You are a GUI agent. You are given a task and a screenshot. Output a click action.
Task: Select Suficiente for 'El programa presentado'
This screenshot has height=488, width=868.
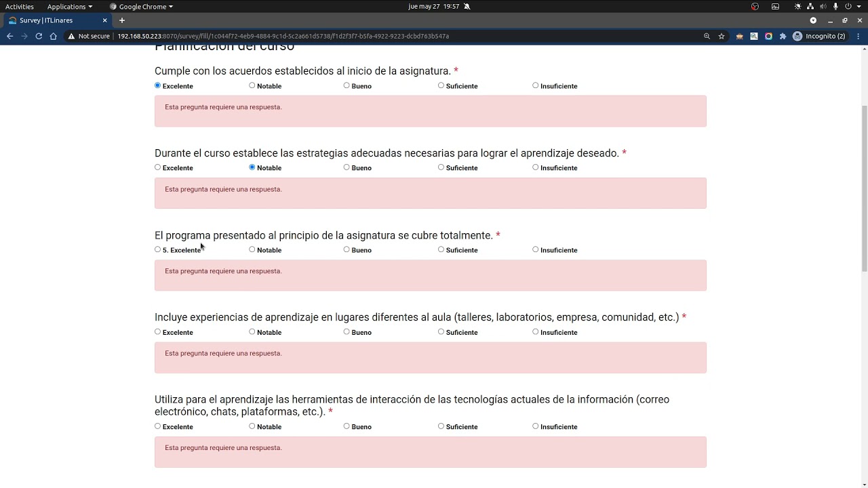441,249
